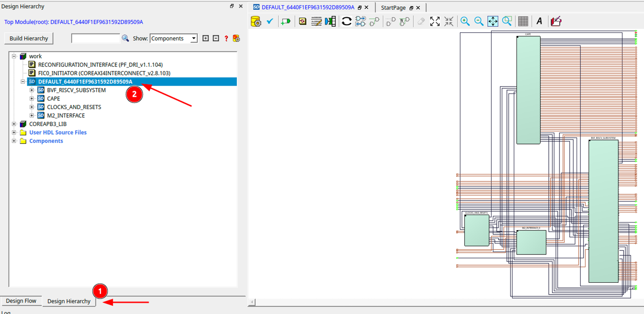The width and height of the screenshot is (644, 314).
Task: Toggle the canvas grid display icon
Action: [523, 22]
